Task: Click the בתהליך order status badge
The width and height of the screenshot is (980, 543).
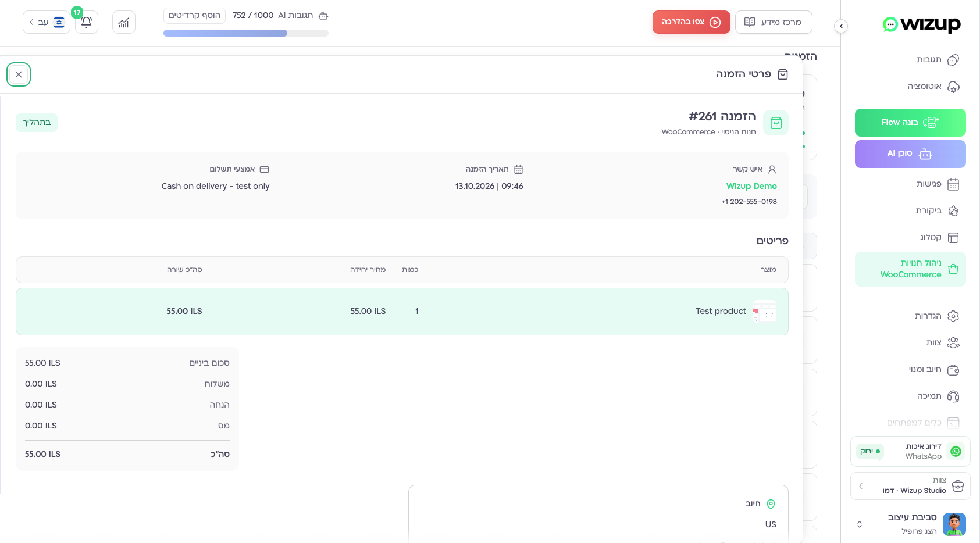Action: [x=37, y=123]
